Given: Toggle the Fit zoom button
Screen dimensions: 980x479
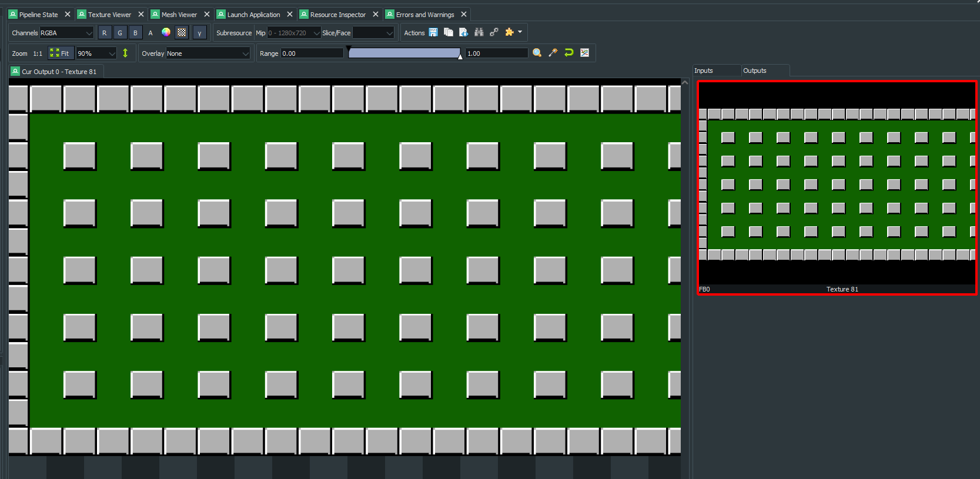Looking at the screenshot, I should pyautogui.click(x=61, y=53).
